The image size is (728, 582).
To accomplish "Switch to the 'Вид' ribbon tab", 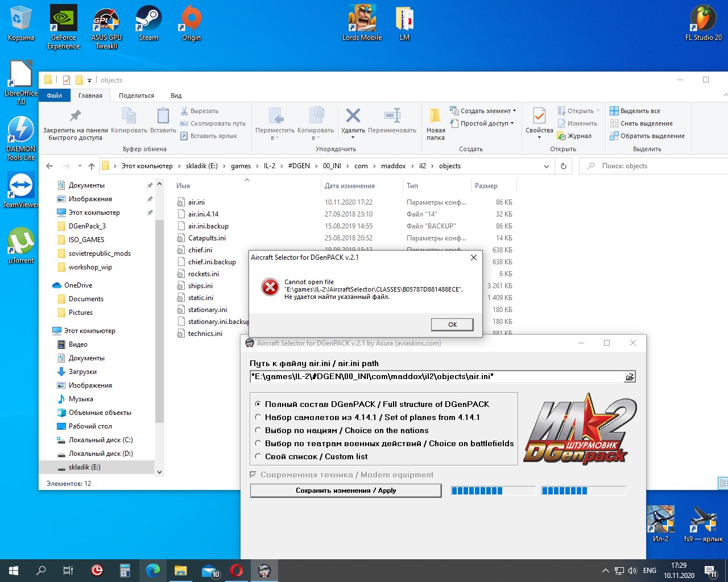I will click(x=176, y=95).
